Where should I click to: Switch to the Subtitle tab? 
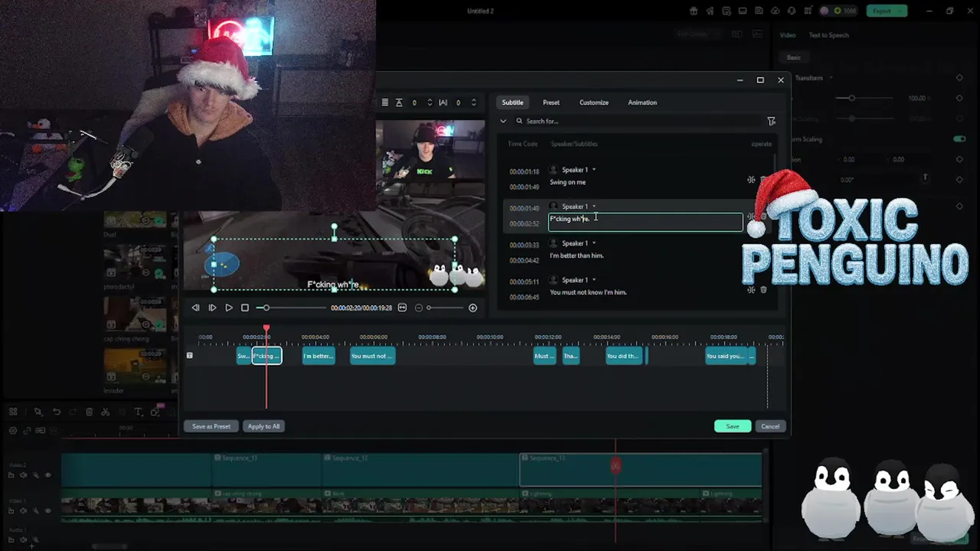[513, 103]
